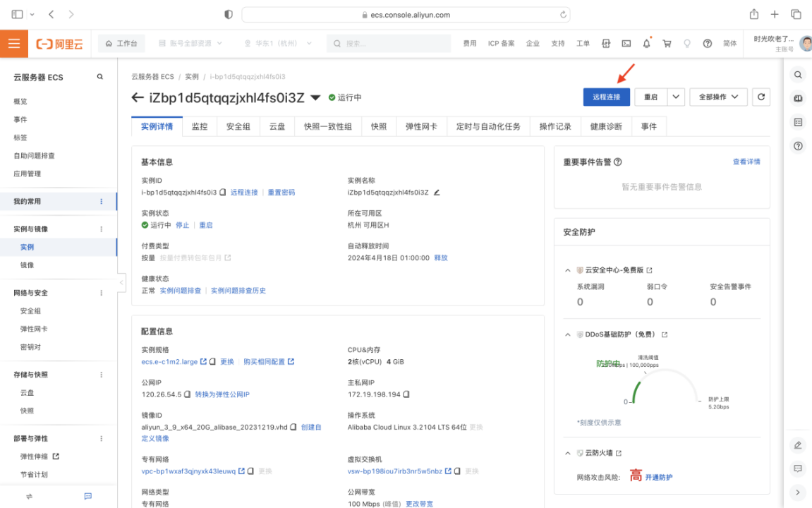Click the 重置密码 link
Image resolution: width=812 pixels, height=508 pixels.
point(281,192)
